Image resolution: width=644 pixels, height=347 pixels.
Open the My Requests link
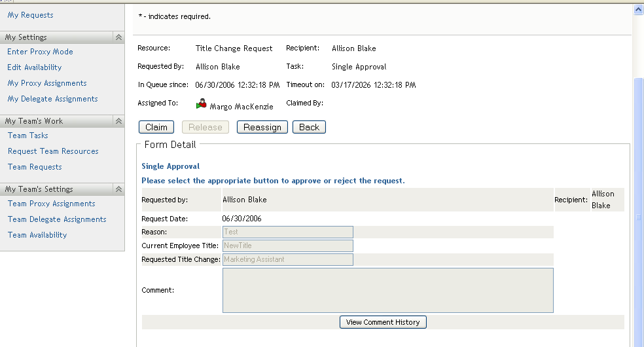[x=30, y=15]
